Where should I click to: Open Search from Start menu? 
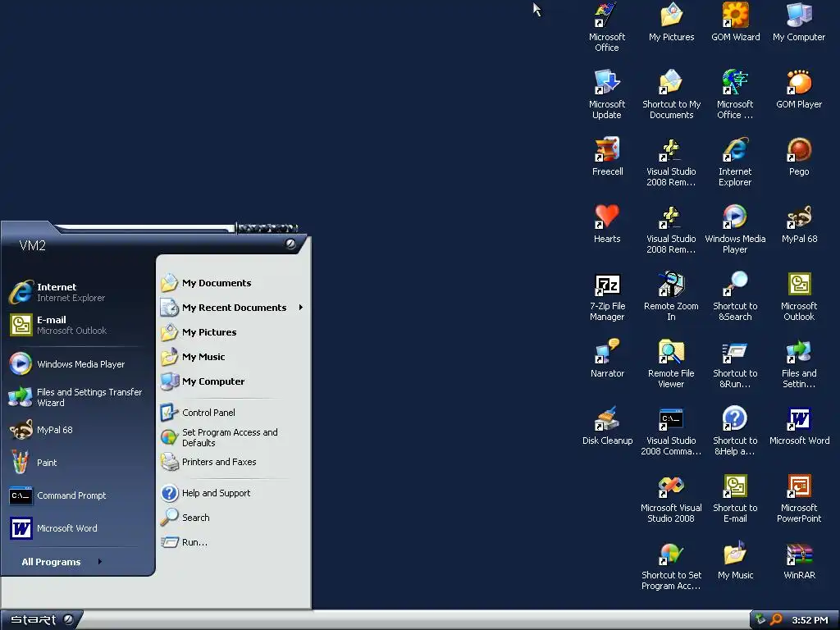(x=233, y=518)
